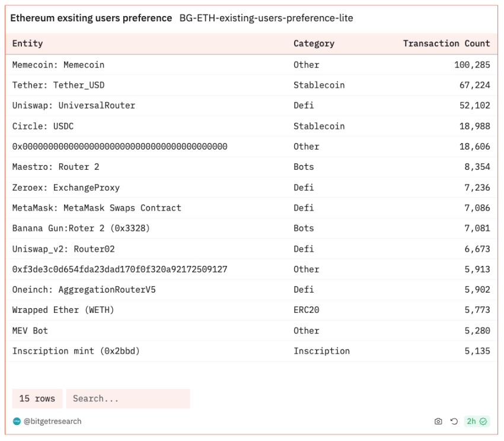Viewport: 504px width, 441px height.
Task: Sort by the Entity column header
Action: pyautogui.click(x=28, y=43)
